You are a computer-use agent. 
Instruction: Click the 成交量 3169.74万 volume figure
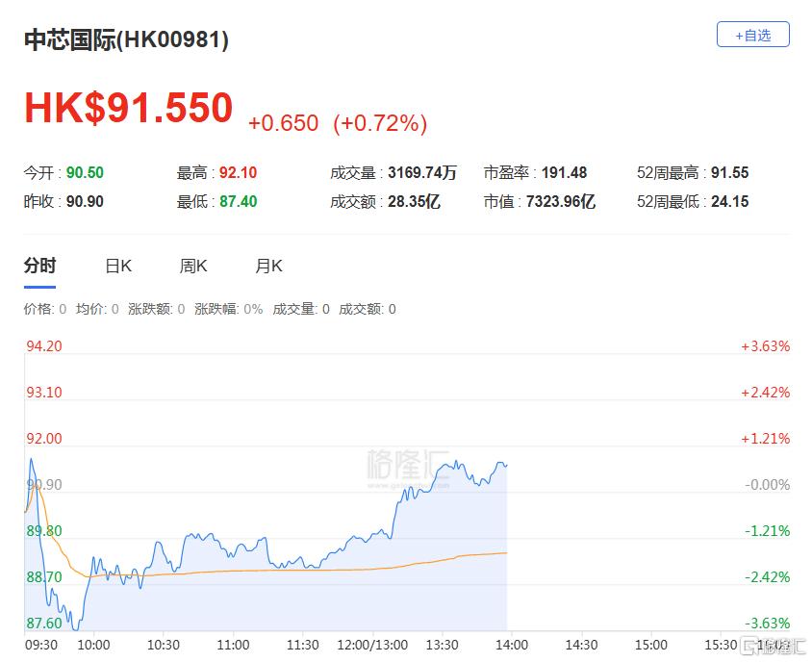(x=421, y=173)
